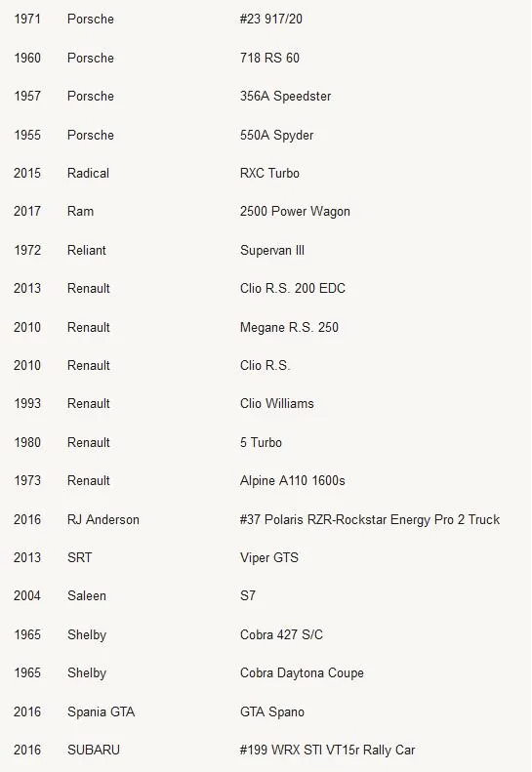
Task: Select the SRT Viper GTS model
Action: point(269,558)
